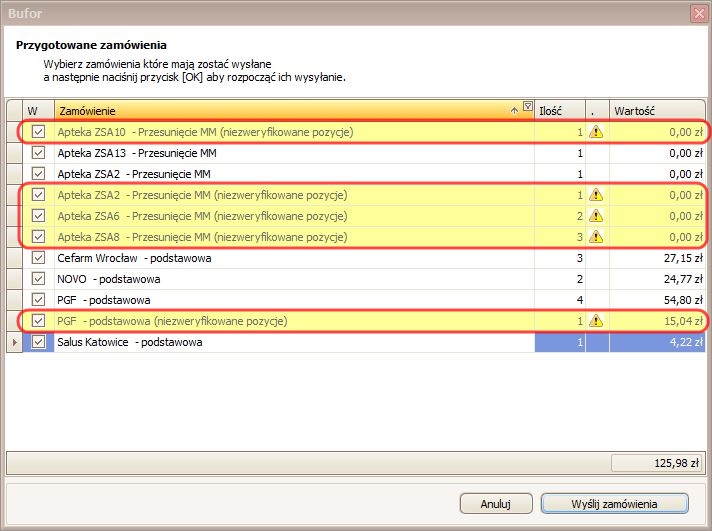Open filter icon in Zamówienie column header

click(x=528, y=106)
